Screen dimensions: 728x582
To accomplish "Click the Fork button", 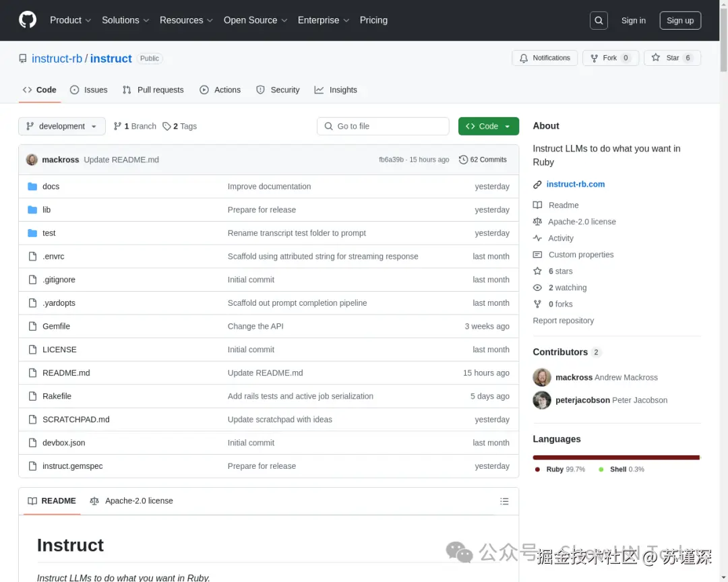I will pos(611,58).
